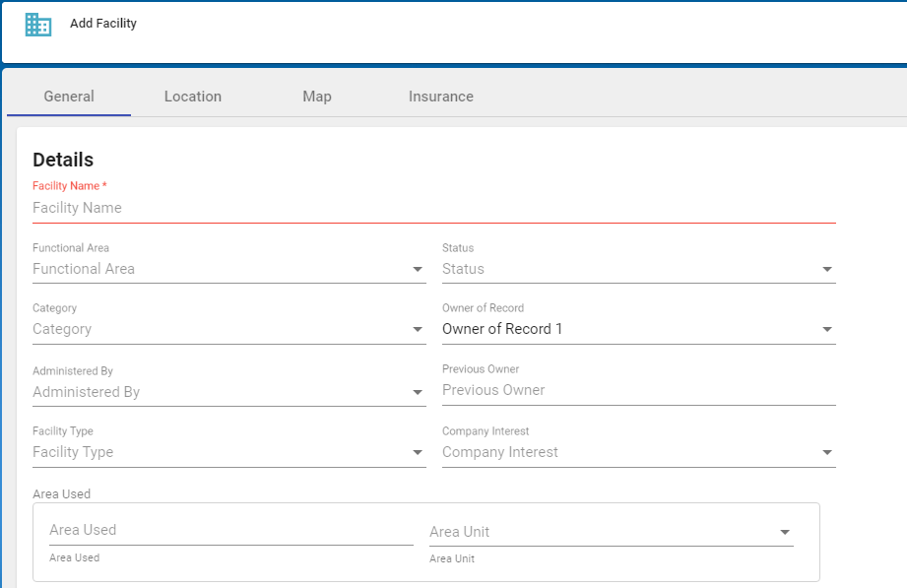The image size is (907, 588).
Task: Open the Location tab
Action: (193, 97)
